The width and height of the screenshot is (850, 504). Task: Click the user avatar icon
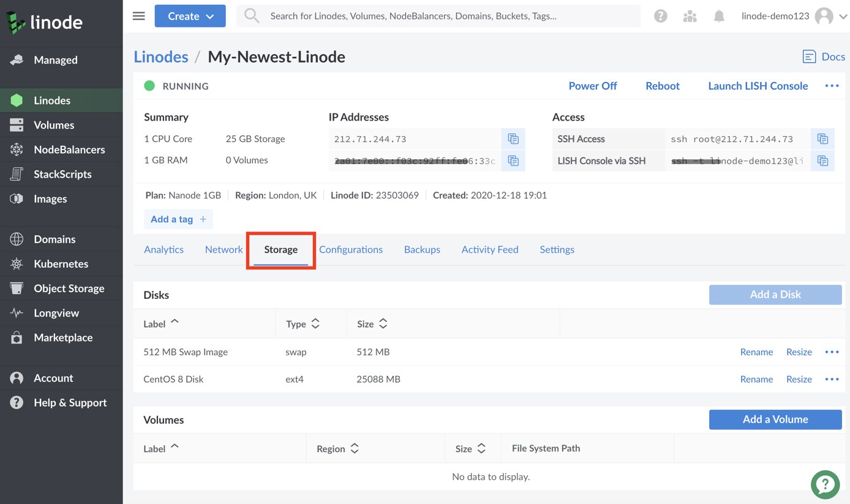click(x=824, y=17)
